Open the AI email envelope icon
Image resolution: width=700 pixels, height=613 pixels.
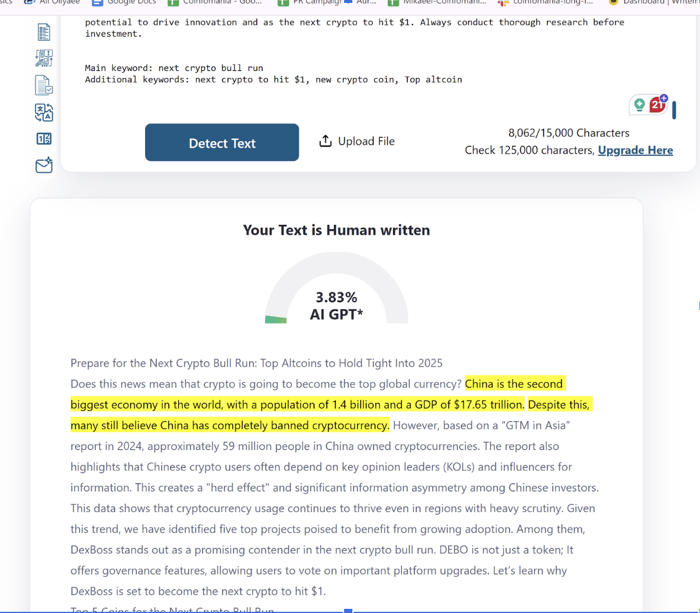pos(44,165)
